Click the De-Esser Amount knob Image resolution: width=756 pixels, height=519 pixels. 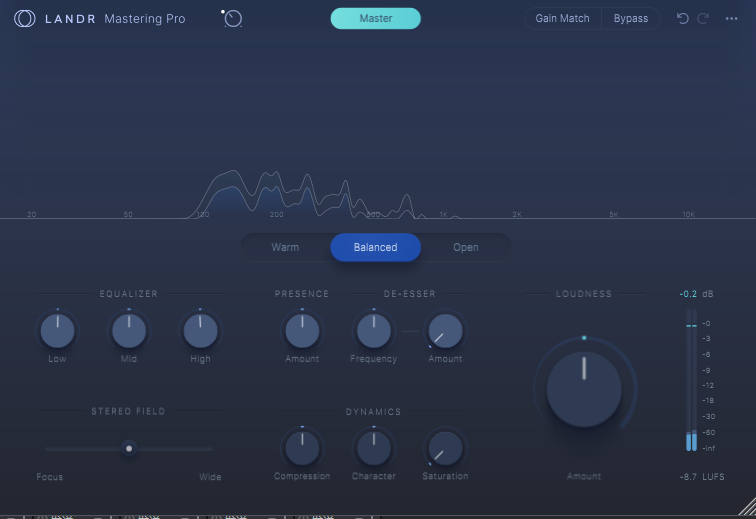click(x=445, y=331)
